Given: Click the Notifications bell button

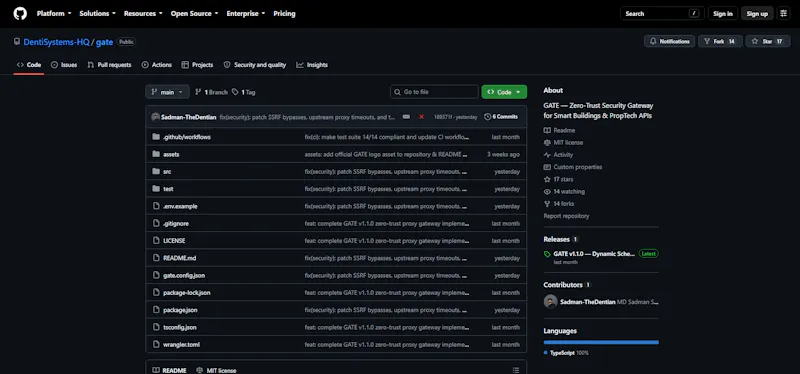Looking at the screenshot, I should click(x=669, y=41).
